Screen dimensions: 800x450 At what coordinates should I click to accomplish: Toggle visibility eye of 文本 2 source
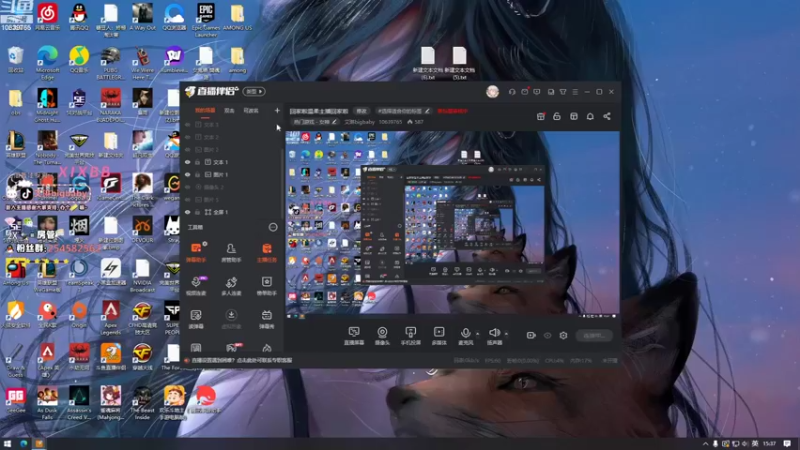coord(188,137)
